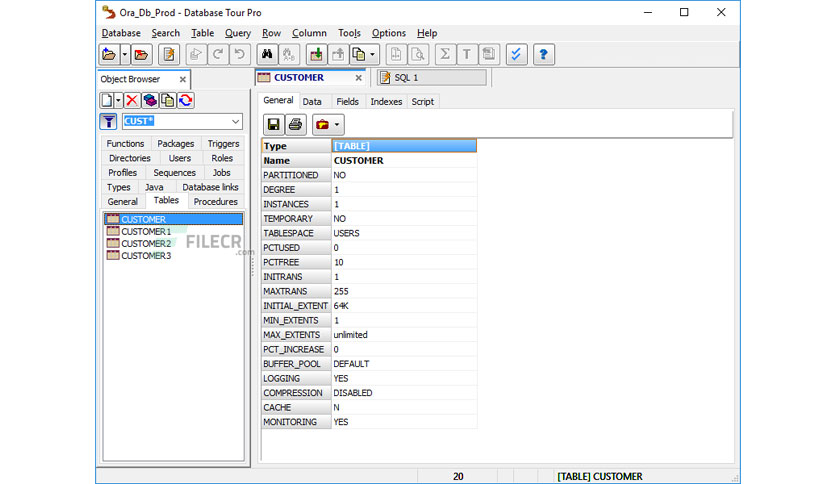Select the Database links tab

[x=210, y=187]
